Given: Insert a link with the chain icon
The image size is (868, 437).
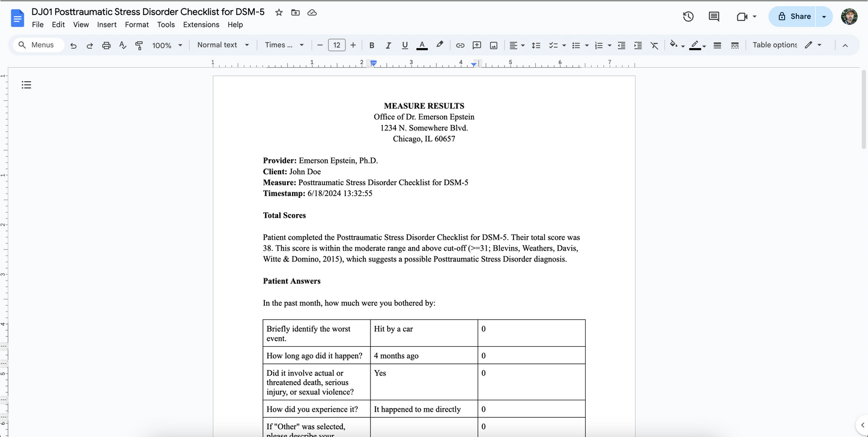Looking at the screenshot, I should 460,45.
